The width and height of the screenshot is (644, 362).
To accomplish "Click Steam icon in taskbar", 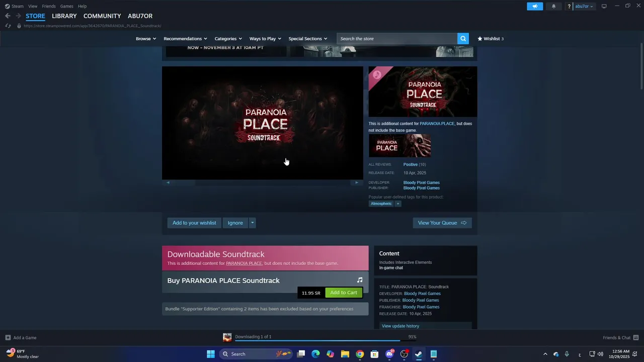I will click(x=419, y=354).
